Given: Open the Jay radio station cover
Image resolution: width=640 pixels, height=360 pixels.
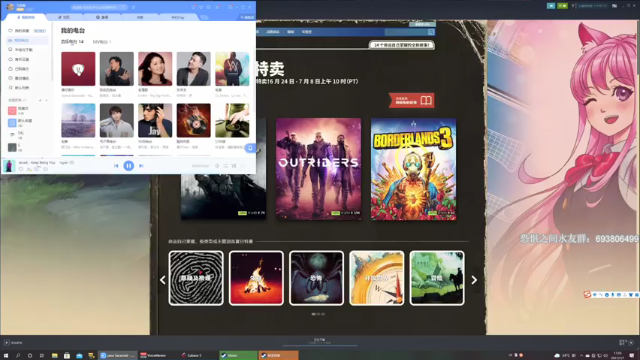Looking at the screenshot, I should 155,120.
